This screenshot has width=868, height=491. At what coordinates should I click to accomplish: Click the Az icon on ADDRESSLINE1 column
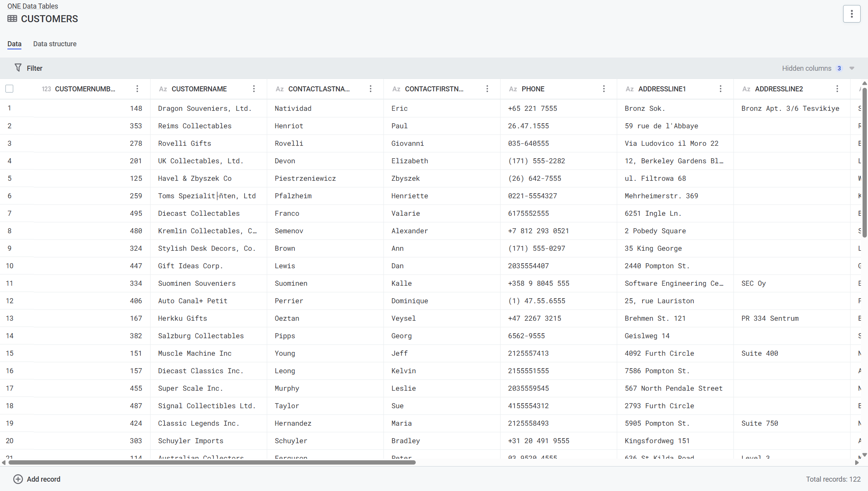pos(629,89)
